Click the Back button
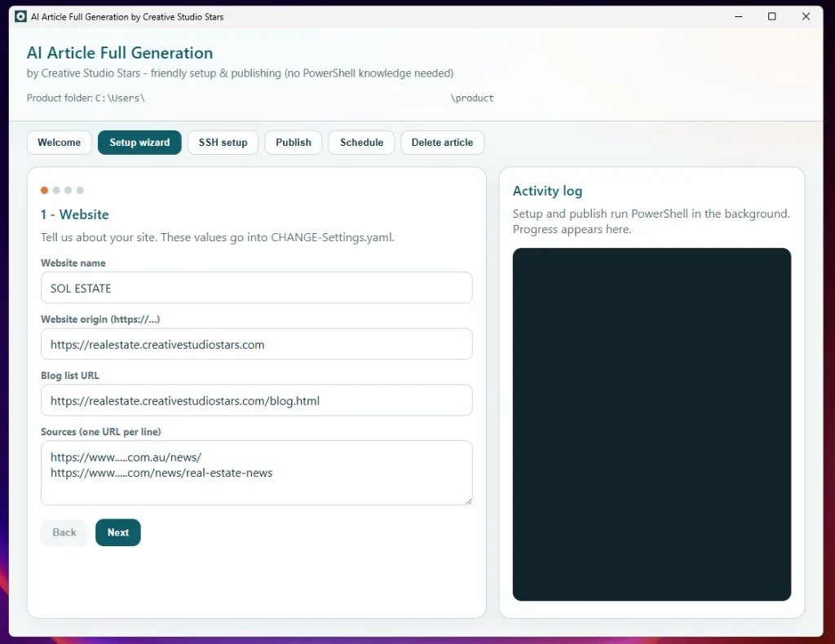 [64, 532]
